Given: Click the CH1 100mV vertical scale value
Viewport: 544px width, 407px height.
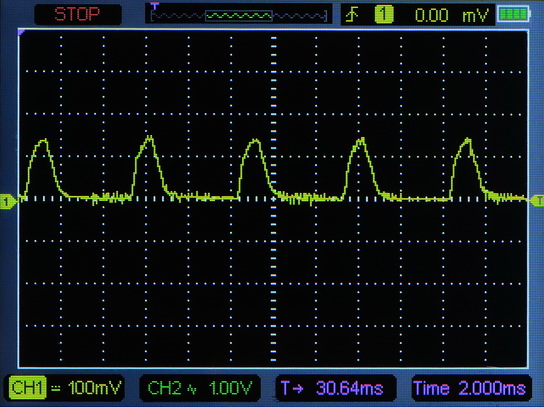Looking at the screenshot, I should (x=95, y=388).
